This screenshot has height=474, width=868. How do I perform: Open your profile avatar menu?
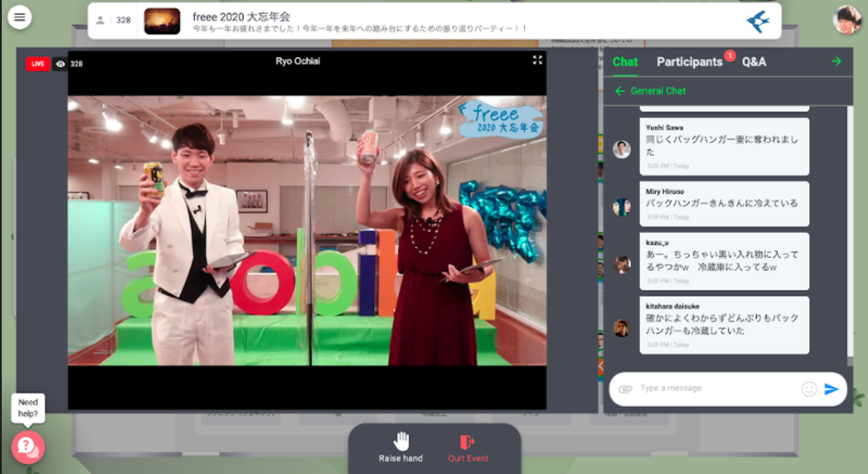[847, 20]
